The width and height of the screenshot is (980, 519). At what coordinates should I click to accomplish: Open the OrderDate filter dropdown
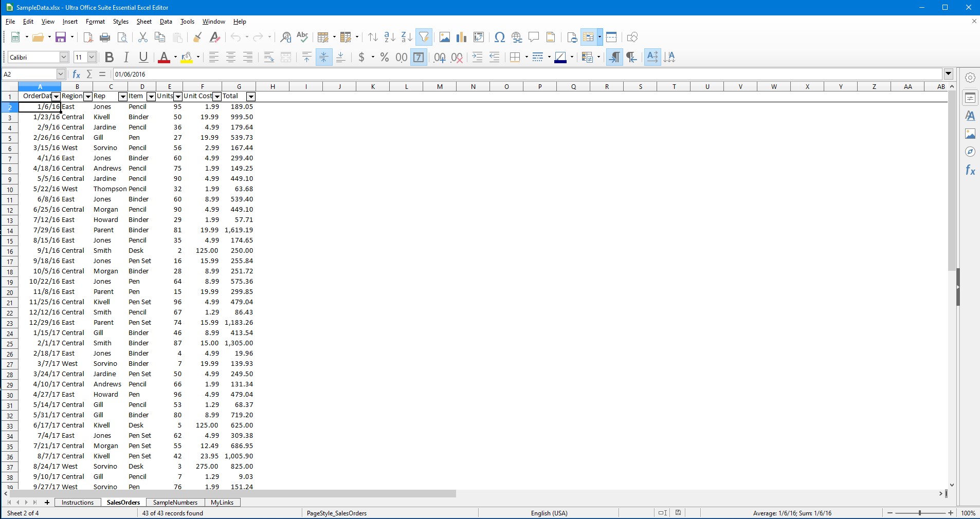56,97
